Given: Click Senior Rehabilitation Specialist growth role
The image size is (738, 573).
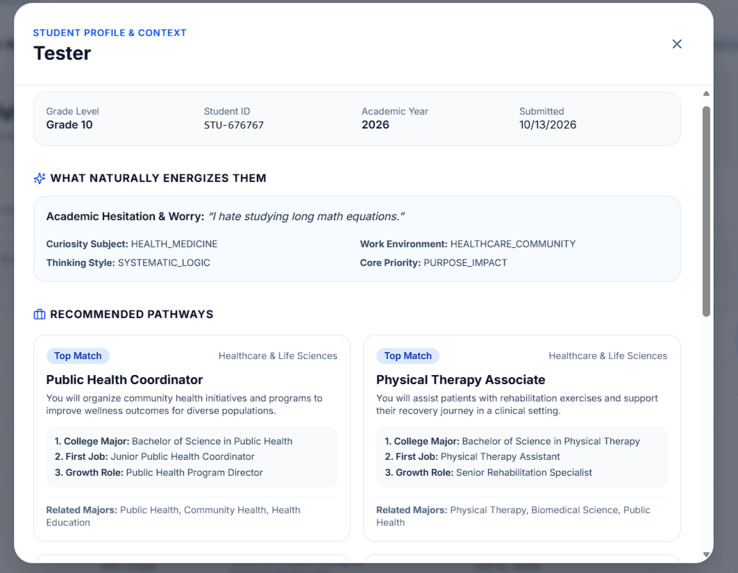Looking at the screenshot, I should click(x=524, y=472).
